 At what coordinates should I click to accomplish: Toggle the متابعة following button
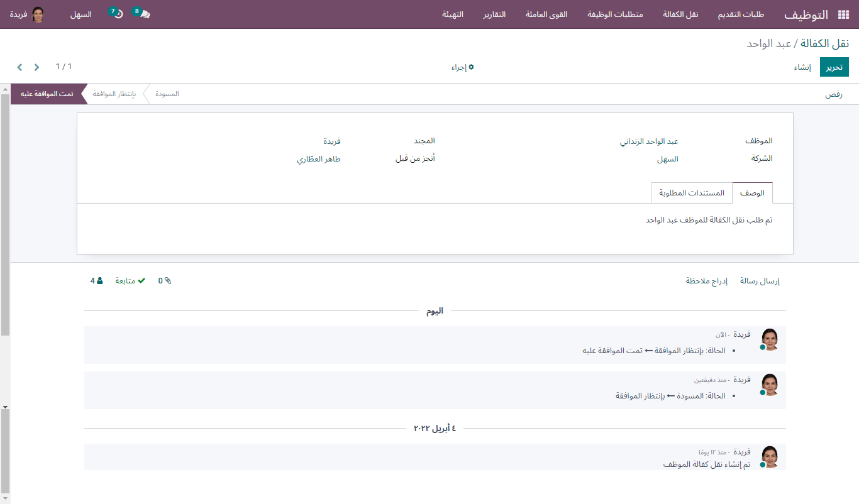(x=130, y=281)
